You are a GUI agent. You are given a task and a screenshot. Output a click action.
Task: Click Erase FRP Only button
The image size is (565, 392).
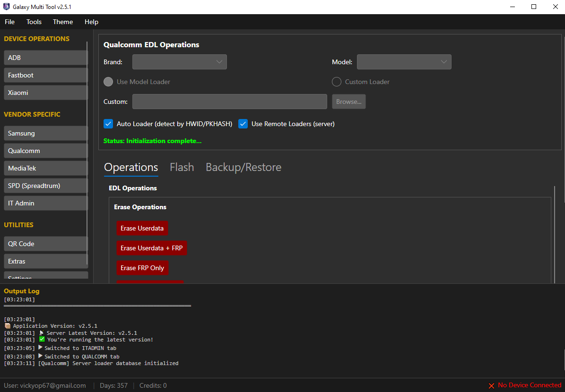click(142, 268)
